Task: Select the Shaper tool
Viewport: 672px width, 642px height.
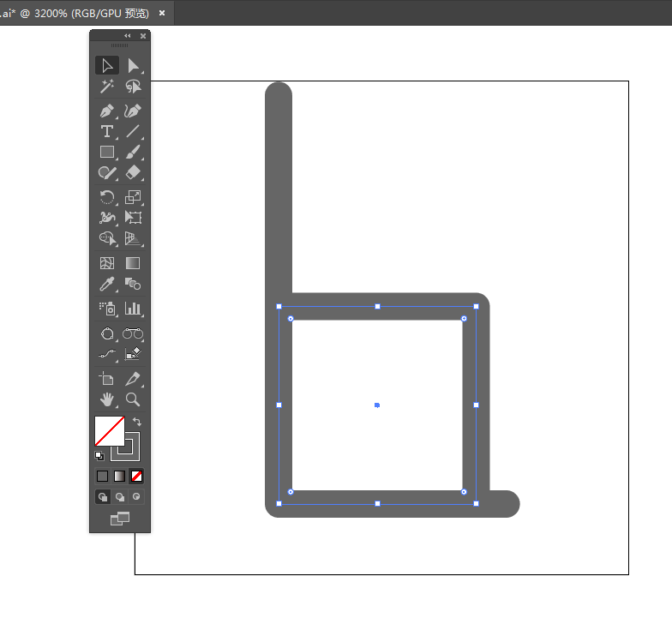Action: (107, 173)
